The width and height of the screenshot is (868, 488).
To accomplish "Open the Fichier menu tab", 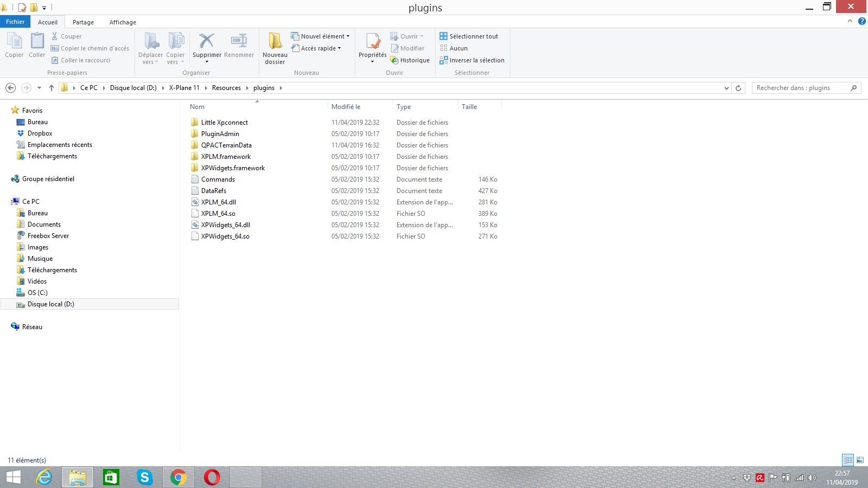I will [x=15, y=22].
